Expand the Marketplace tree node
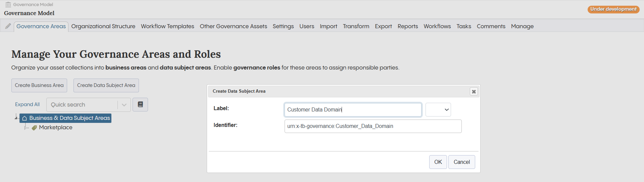This screenshot has width=644, height=182. (26, 128)
